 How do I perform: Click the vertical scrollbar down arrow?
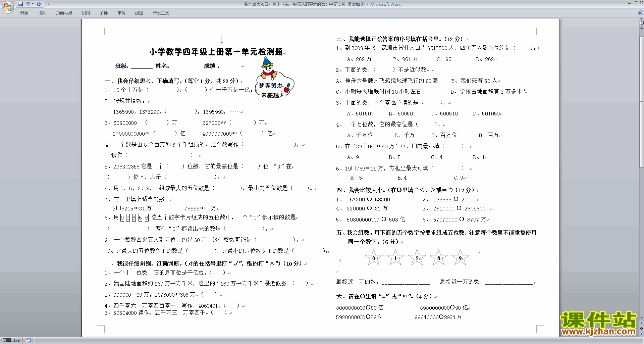pyautogui.click(x=641, y=318)
